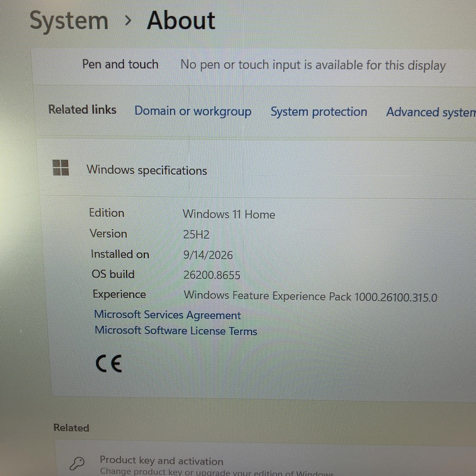Image resolution: width=476 pixels, height=476 pixels.
Task: Open the System protection link
Action: pos(319,112)
